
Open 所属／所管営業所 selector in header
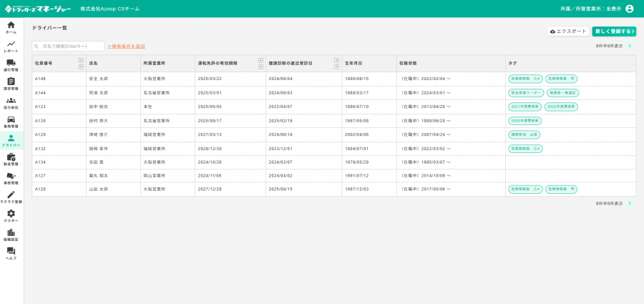coord(590,9)
